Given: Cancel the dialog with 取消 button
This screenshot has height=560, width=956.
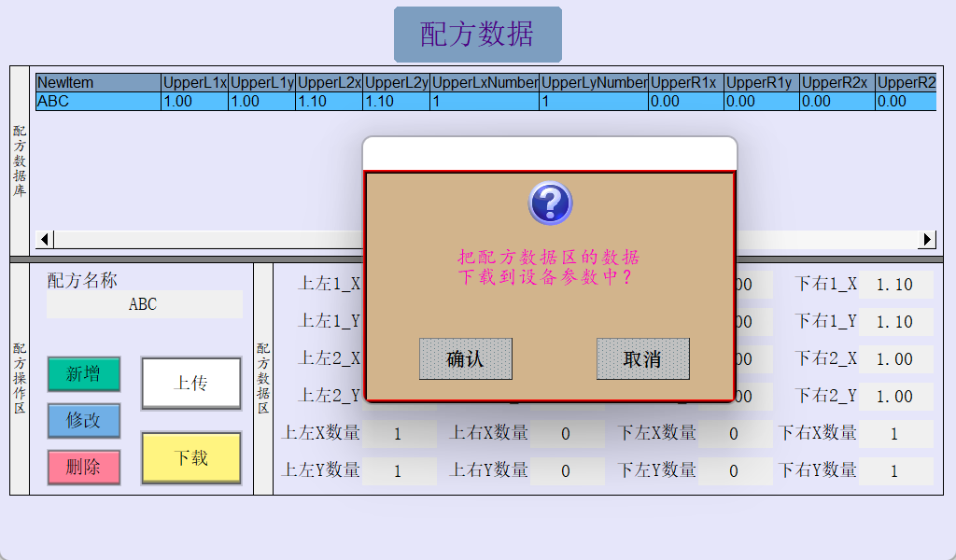Looking at the screenshot, I should pyautogui.click(x=642, y=359).
